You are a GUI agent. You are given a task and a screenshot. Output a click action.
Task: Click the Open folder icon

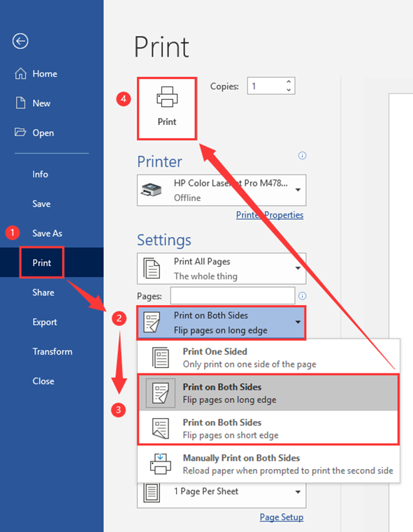(20, 132)
